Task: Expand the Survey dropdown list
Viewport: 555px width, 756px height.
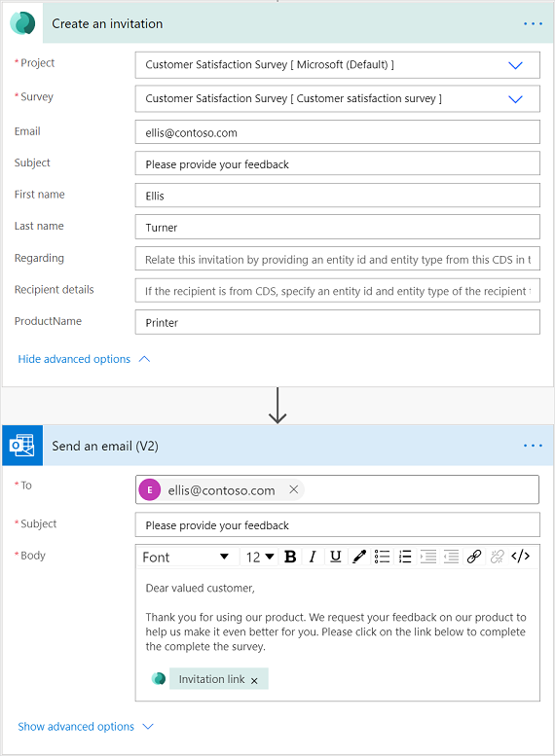Action: point(337,99)
